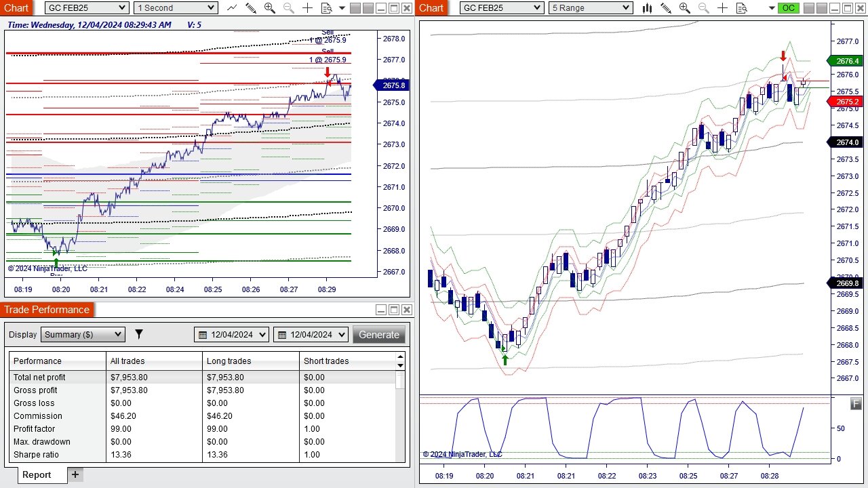Click scroll down arrow in performance table
This screenshot has height=488, width=868.
(x=400, y=365)
